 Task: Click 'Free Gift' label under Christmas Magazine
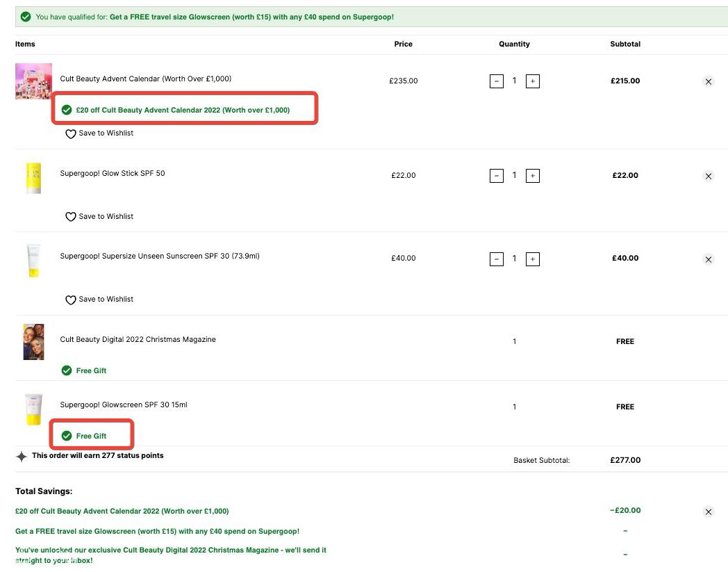point(91,371)
